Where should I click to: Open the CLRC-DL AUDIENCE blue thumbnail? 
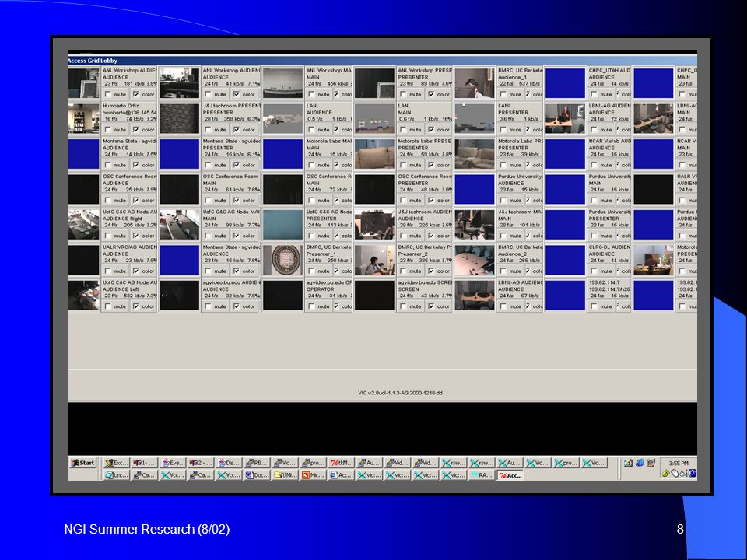point(565,260)
